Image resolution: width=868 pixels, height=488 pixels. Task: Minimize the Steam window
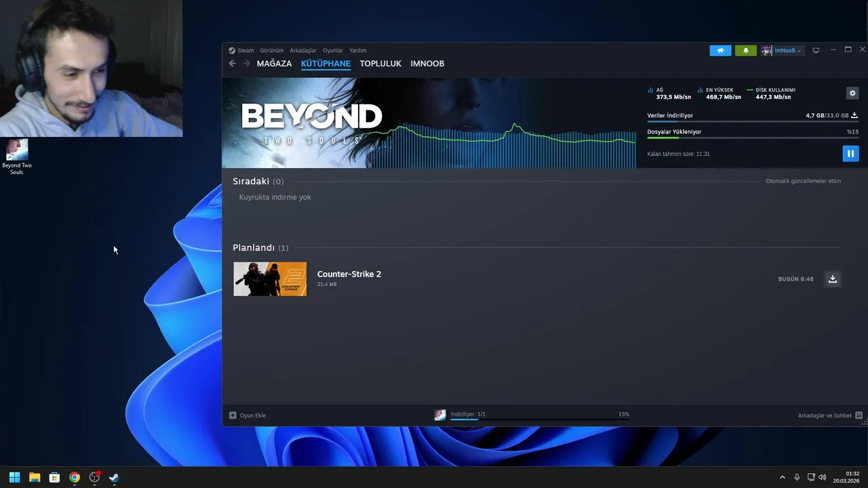(833, 49)
